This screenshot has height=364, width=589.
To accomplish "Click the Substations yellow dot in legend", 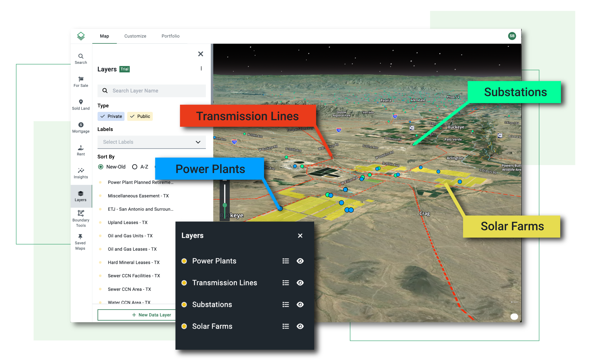I will (184, 305).
